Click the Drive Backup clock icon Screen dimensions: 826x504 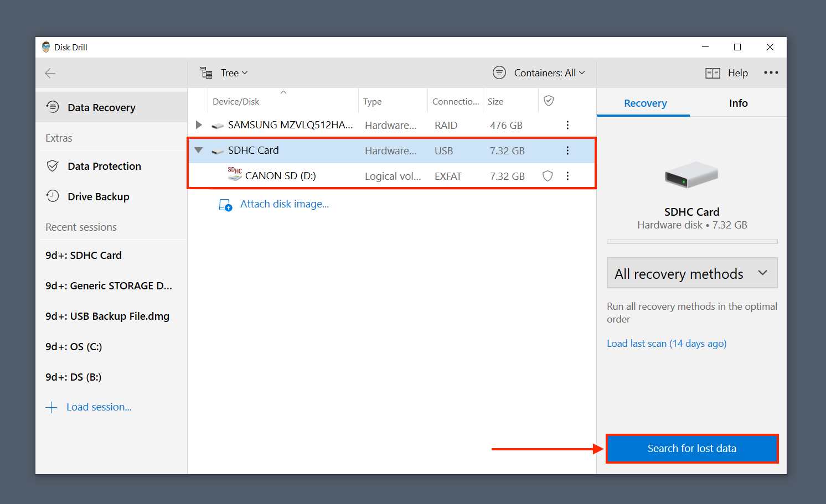pyautogui.click(x=53, y=196)
